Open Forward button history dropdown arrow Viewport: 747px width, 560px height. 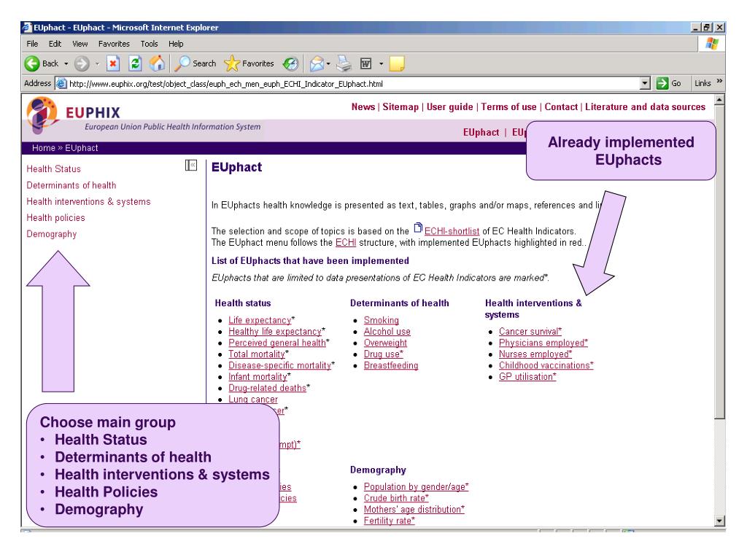click(x=97, y=64)
